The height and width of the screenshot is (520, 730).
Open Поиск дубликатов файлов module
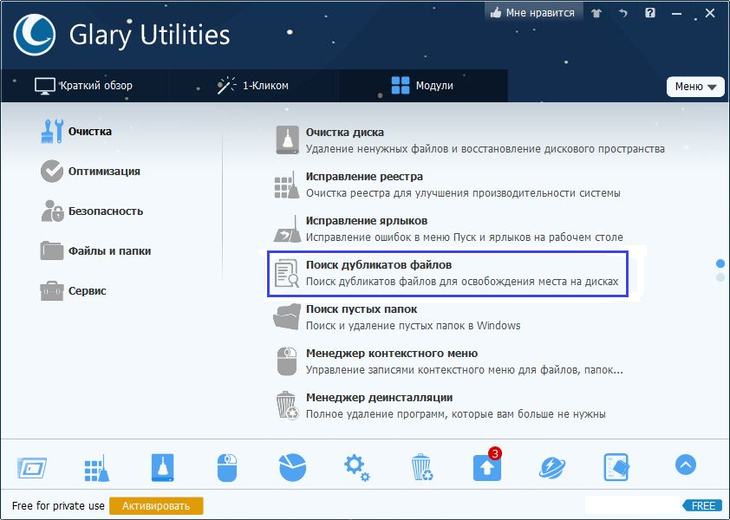pyautogui.click(x=379, y=265)
